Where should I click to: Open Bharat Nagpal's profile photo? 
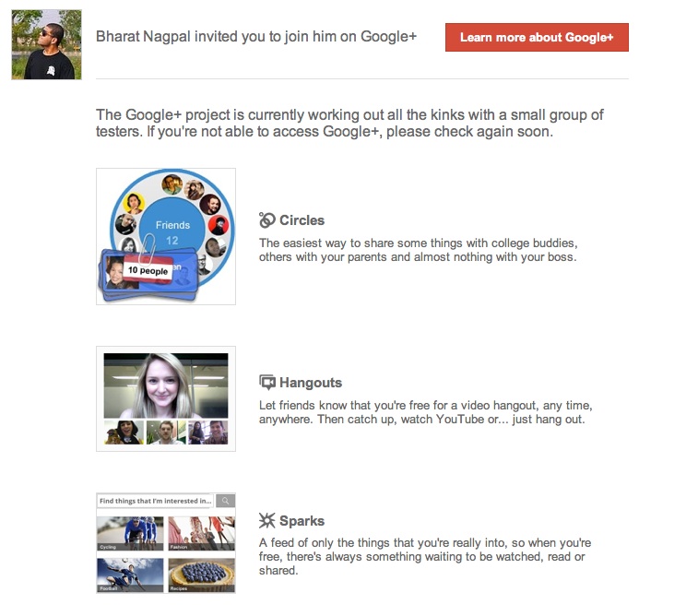pyautogui.click(x=46, y=44)
